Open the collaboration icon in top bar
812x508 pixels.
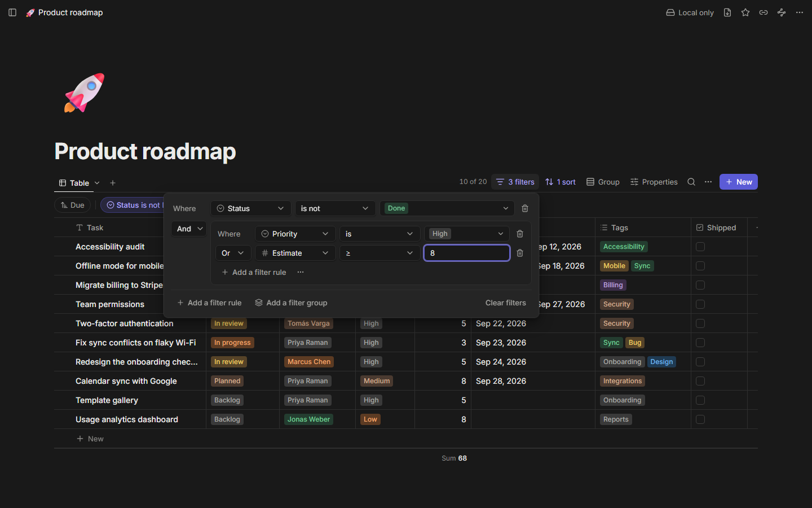pos(782,12)
